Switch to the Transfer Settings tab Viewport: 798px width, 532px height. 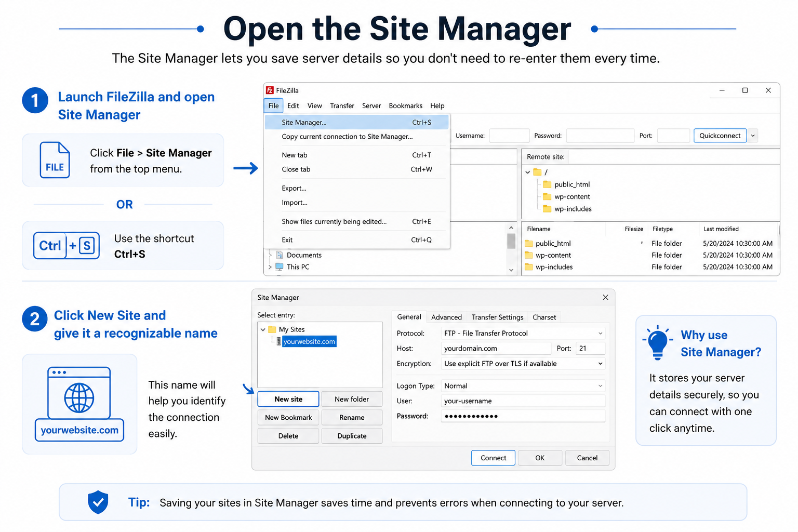pos(497,317)
